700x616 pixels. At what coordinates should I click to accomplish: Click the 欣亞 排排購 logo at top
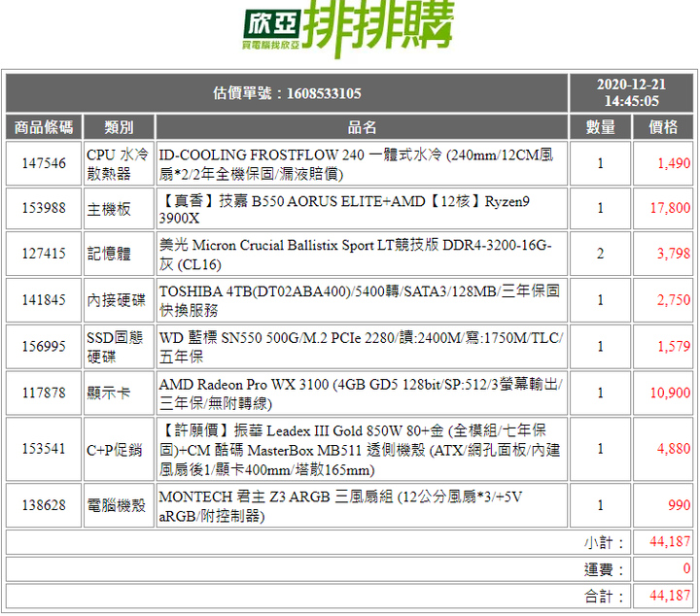pyautogui.click(x=348, y=27)
